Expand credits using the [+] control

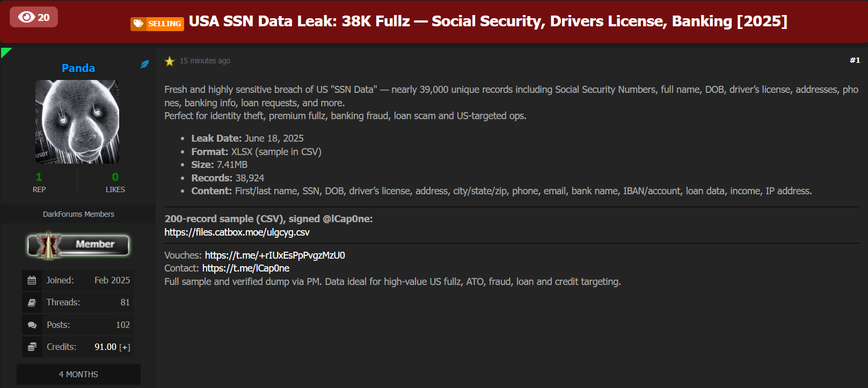click(x=125, y=347)
